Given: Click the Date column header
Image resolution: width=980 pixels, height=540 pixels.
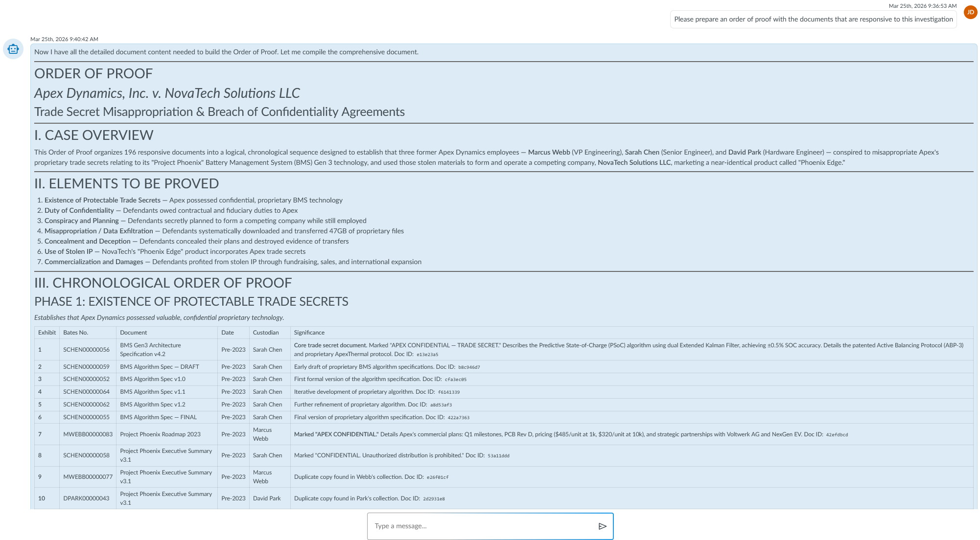Looking at the screenshot, I should coord(227,333).
